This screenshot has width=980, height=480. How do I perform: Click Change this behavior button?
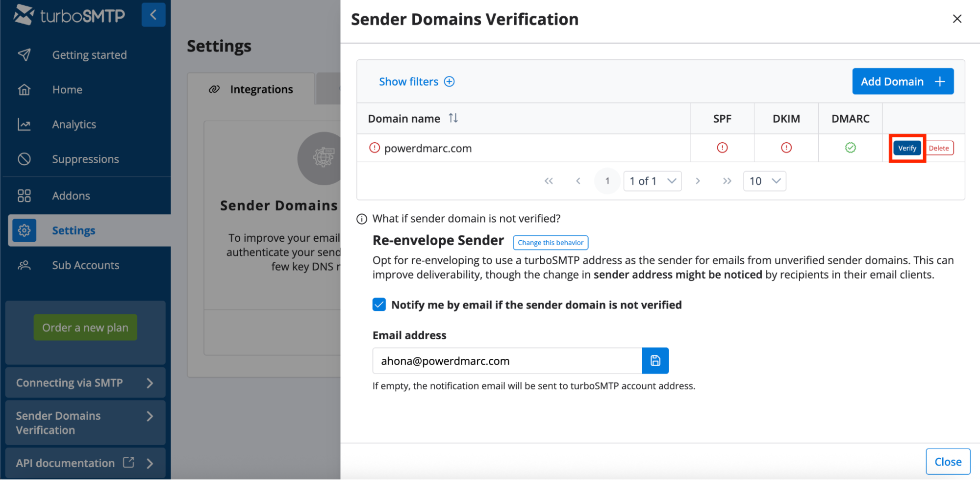click(x=550, y=242)
